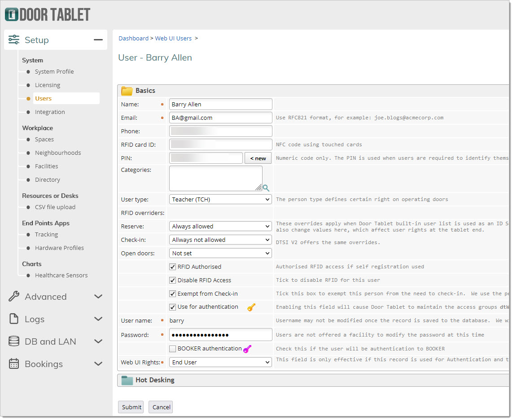Expand the Bookings menu chevron
The image size is (513, 420).
click(x=98, y=364)
